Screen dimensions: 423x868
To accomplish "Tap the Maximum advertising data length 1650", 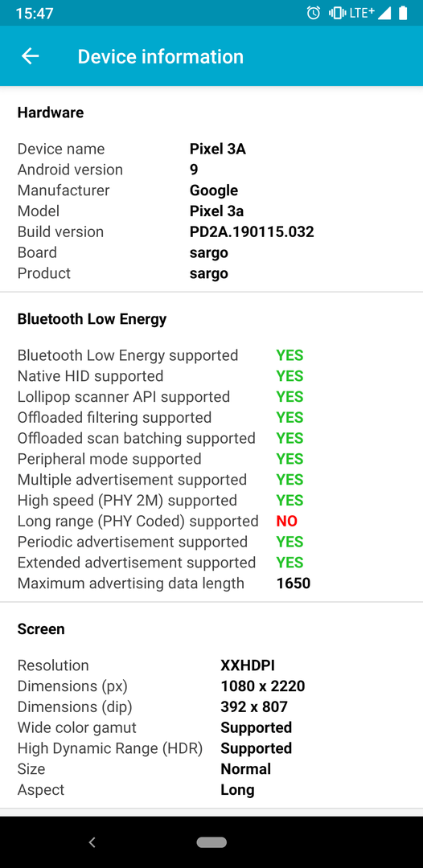I will (294, 583).
